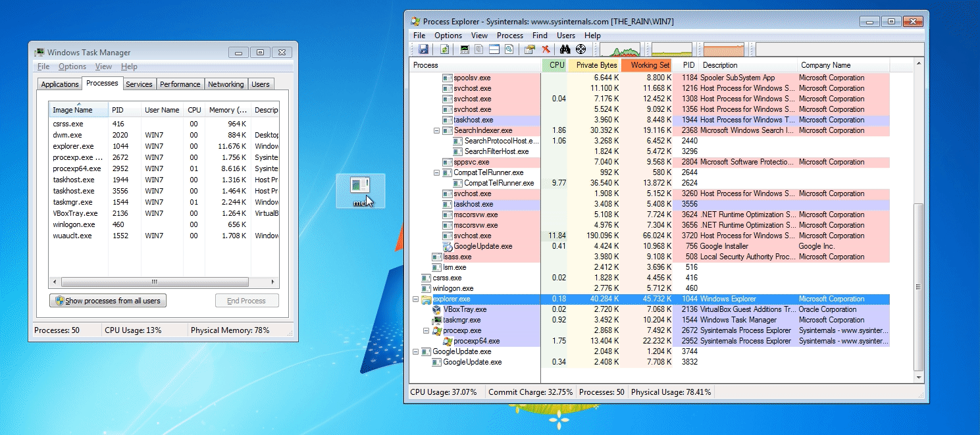Click the taskmgr.exe icon in Process Explorer

click(x=437, y=320)
